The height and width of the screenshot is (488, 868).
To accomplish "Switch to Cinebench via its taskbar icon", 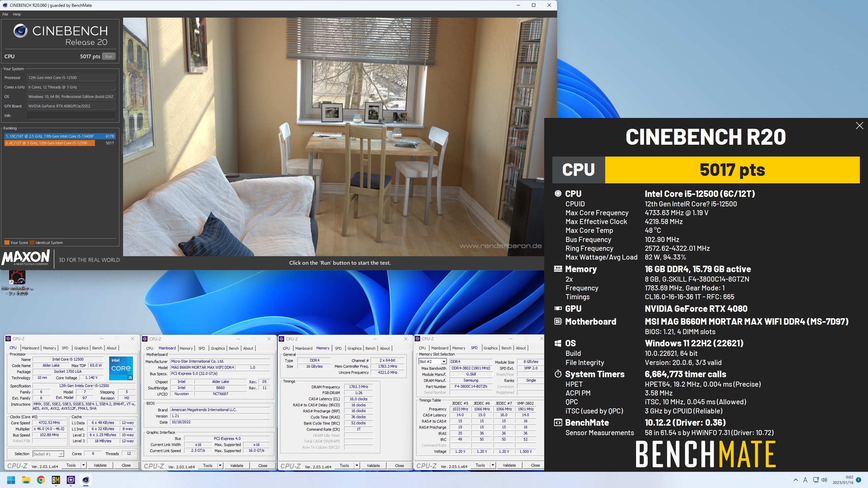I will pyautogui.click(x=86, y=480).
